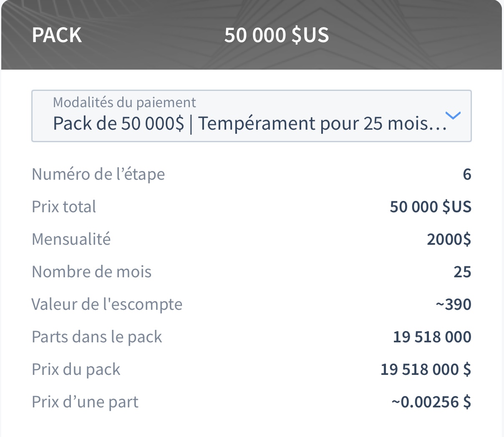The height and width of the screenshot is (437, 504).
Task: Click the Parts dans le pack label
Action: tap(97, 337)
